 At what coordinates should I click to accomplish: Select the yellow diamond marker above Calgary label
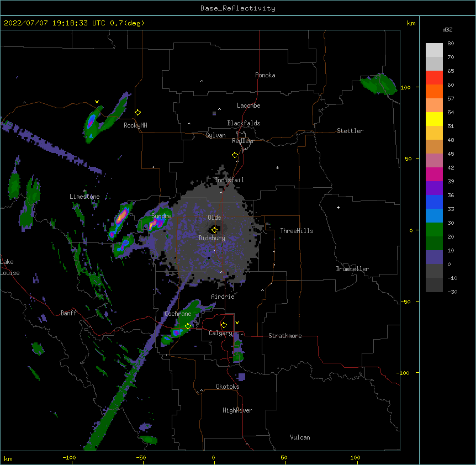click(224, 325)
